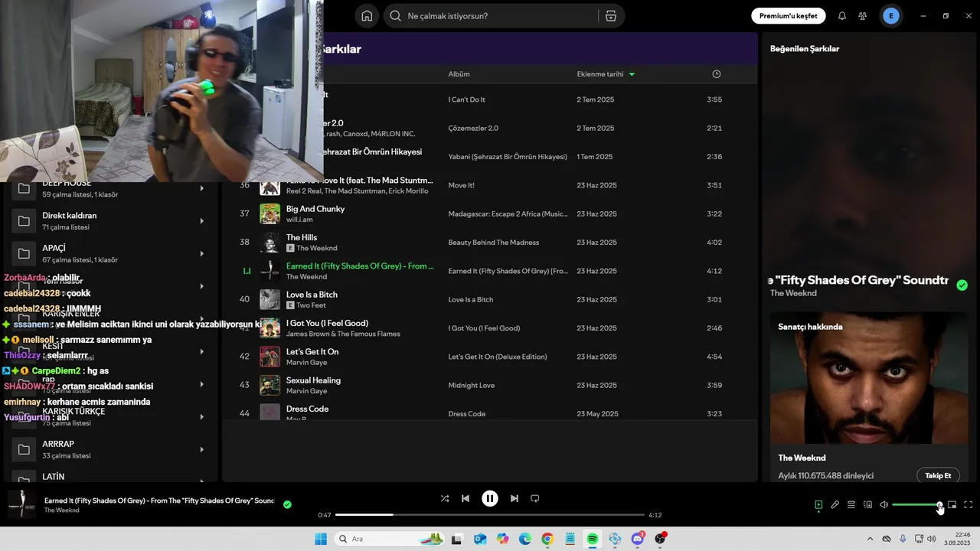980x551 pixels.
Task: Expand the ARRRAP folder arrow
Action: tap(202, 449)
